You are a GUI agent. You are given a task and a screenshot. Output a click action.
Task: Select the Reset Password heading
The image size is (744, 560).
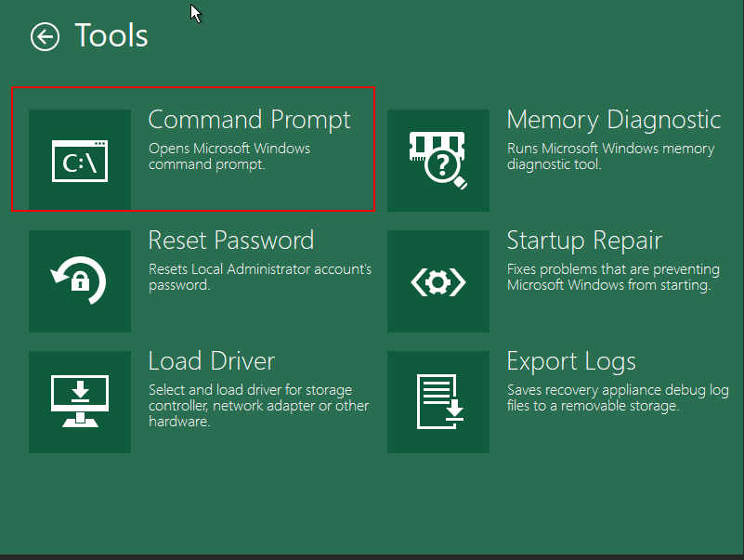click(x=231, y=241)
